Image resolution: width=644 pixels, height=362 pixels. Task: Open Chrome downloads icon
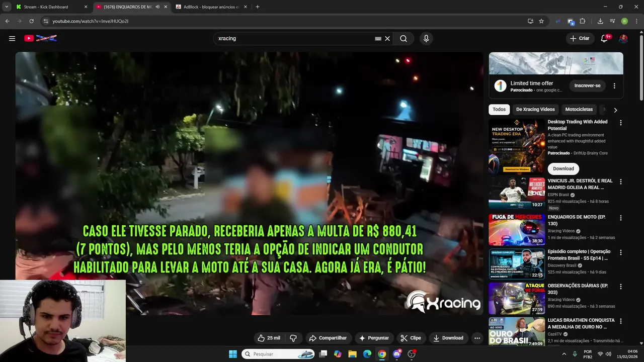[x=600, y=21]
